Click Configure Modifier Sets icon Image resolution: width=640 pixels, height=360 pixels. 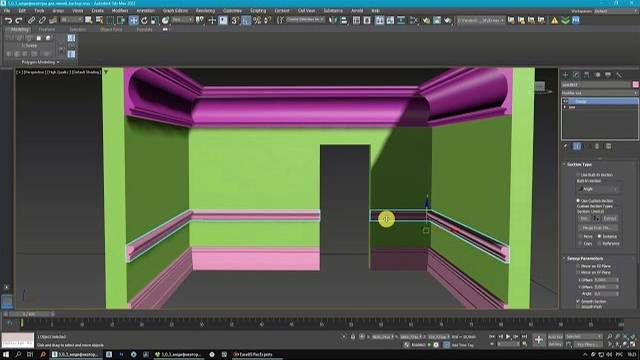609,146
